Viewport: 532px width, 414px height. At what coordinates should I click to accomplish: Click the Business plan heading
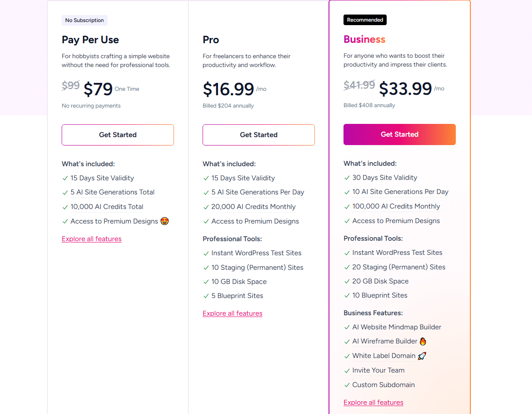point(364,39)
